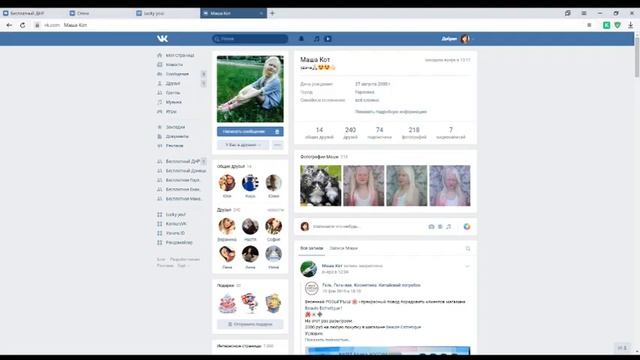The image size is (640, 360).
Task: Open the cats photo thumbnail
Action: click(x=321, y=186)
